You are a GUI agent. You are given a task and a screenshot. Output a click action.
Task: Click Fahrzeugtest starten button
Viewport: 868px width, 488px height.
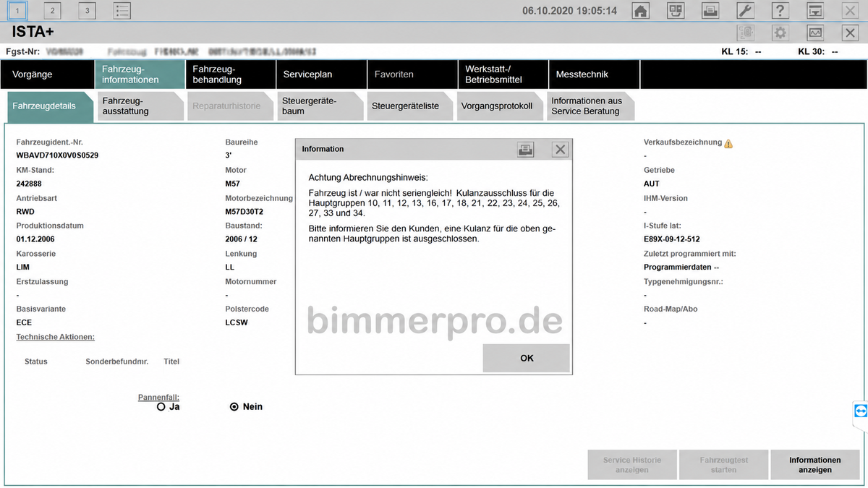click(x=723, y=465)
